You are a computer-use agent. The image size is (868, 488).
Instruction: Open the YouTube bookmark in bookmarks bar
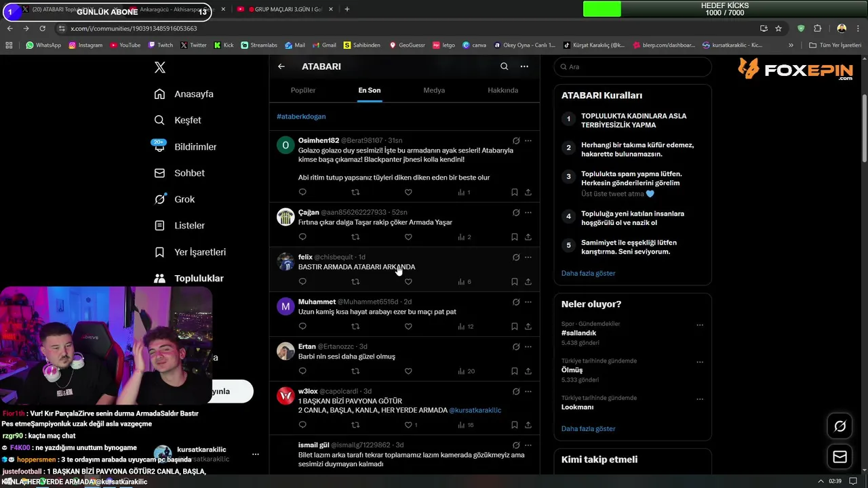124,45
